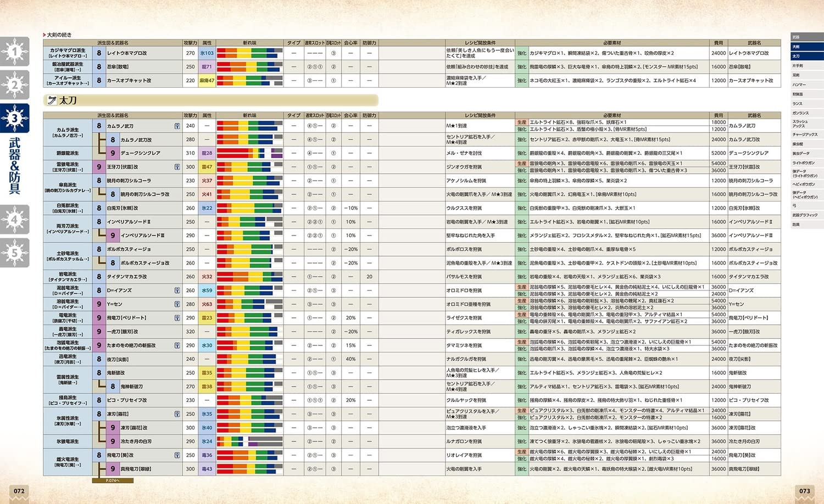Open the 片手剣 tab in the right index

[x=807, y=65]
